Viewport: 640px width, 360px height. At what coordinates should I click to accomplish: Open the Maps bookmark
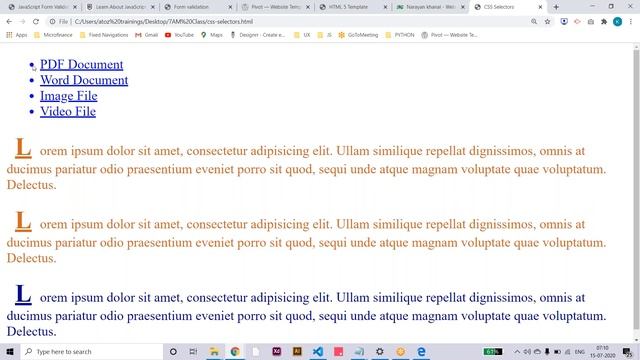212,35
